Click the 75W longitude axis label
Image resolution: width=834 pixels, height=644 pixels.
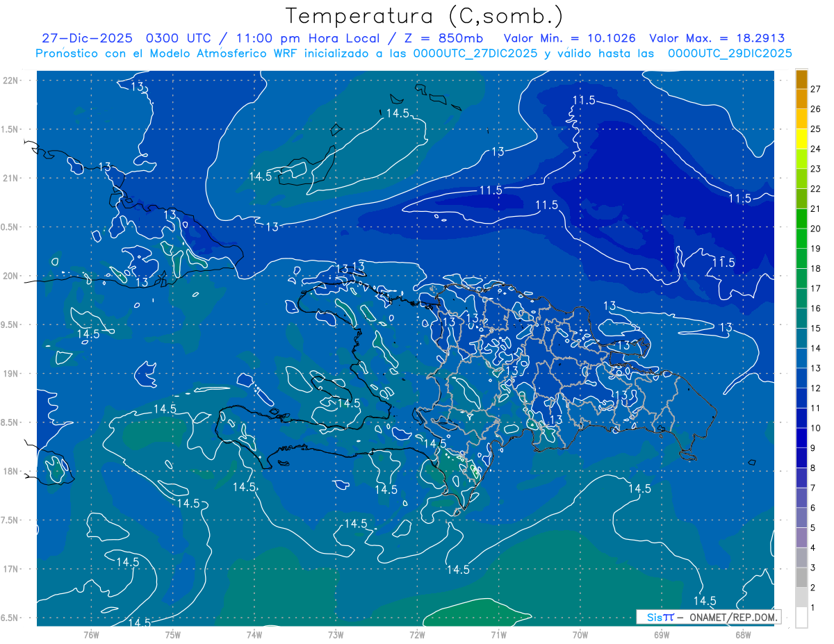click(173, 634)
